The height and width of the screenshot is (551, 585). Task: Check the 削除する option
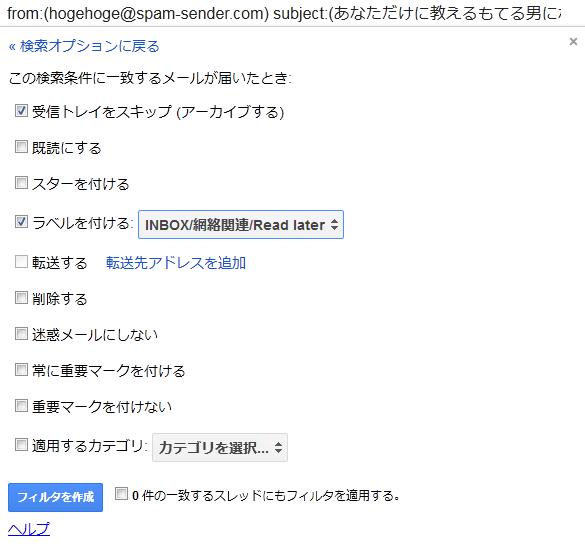(21, 298)
